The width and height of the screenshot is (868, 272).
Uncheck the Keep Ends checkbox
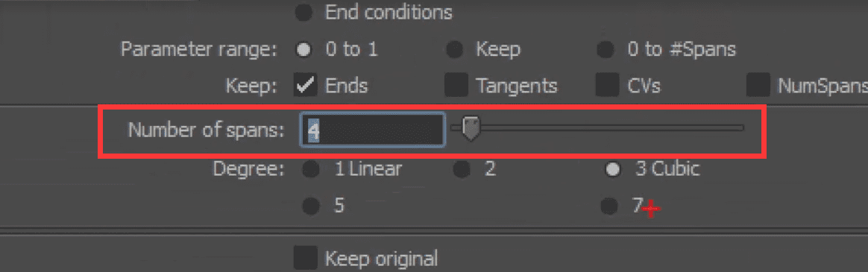click(x=305, y=85)
